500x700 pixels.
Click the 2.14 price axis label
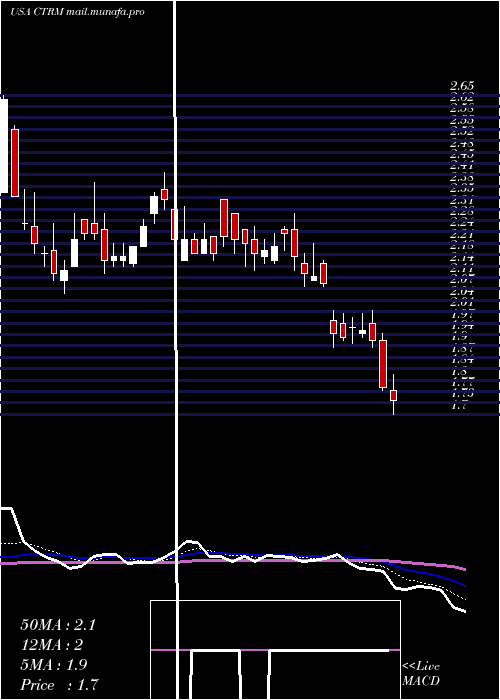click(x=462, y=258)
